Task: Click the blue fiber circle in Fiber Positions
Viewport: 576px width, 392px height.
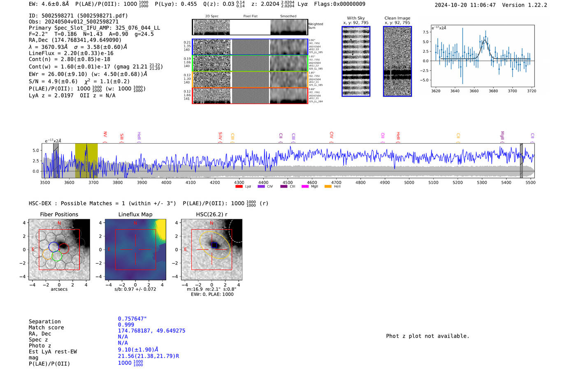Action: (53, 247)
